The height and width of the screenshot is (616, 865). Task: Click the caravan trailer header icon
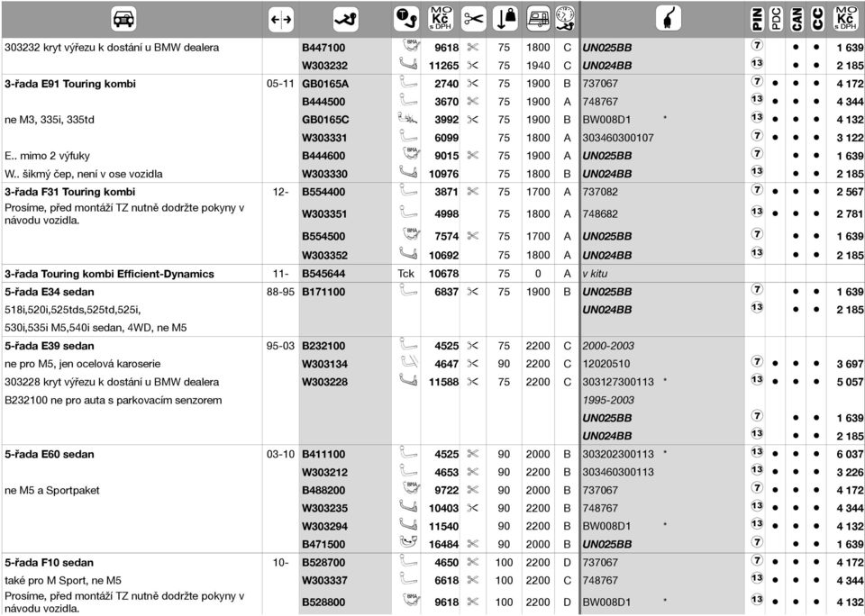coord(539,19)
